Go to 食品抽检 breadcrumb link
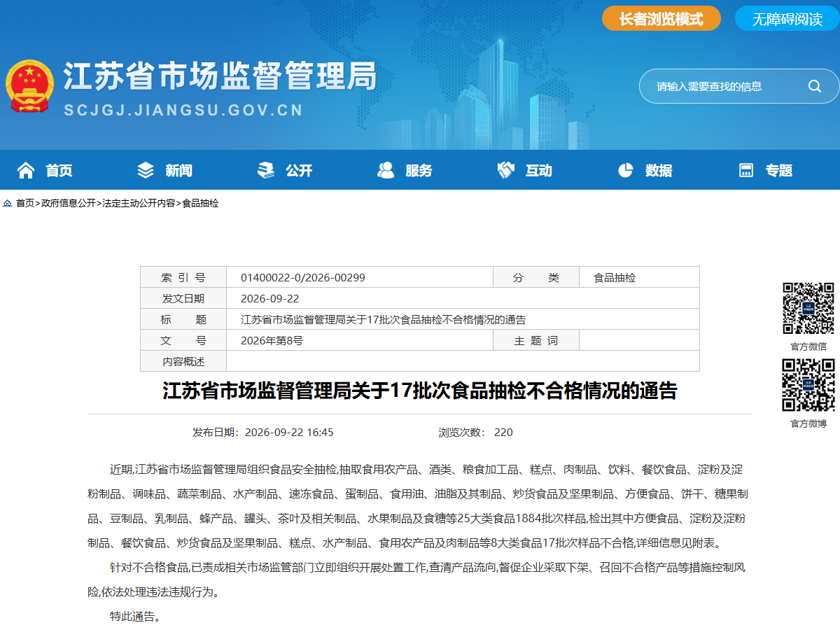Viewport: 840px width, 630px height. coord(201,203)
